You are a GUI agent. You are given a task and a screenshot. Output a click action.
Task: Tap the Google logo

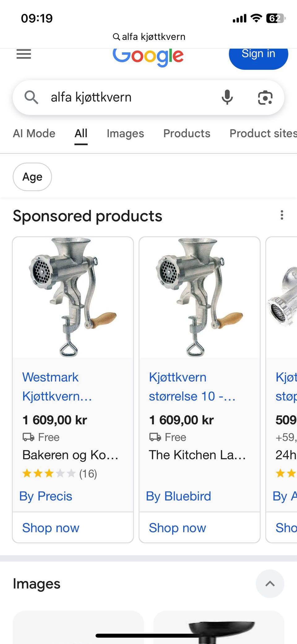(x=148, y=56)
